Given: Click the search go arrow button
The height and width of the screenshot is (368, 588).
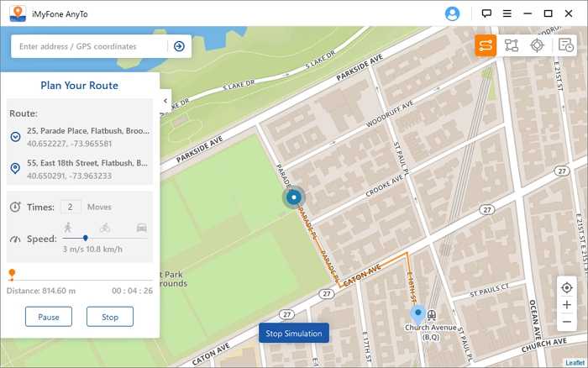Looking at the screenshot, I should click(179, 46).
